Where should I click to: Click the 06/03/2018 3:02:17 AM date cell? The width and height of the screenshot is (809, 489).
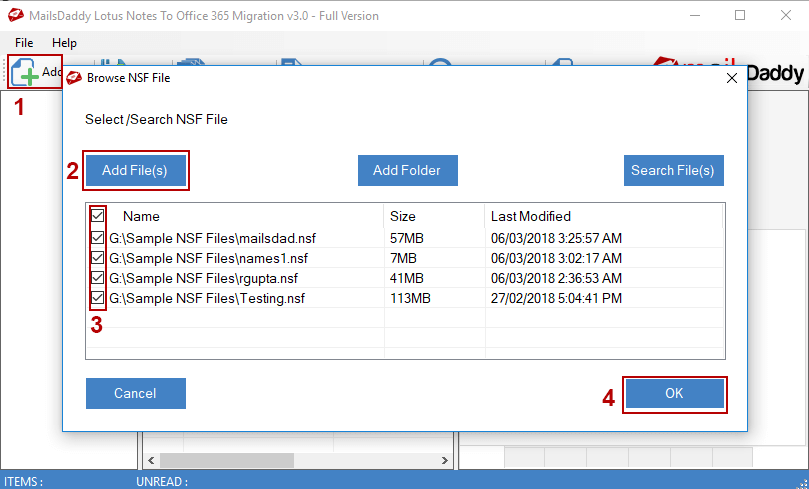click(556, 258)
